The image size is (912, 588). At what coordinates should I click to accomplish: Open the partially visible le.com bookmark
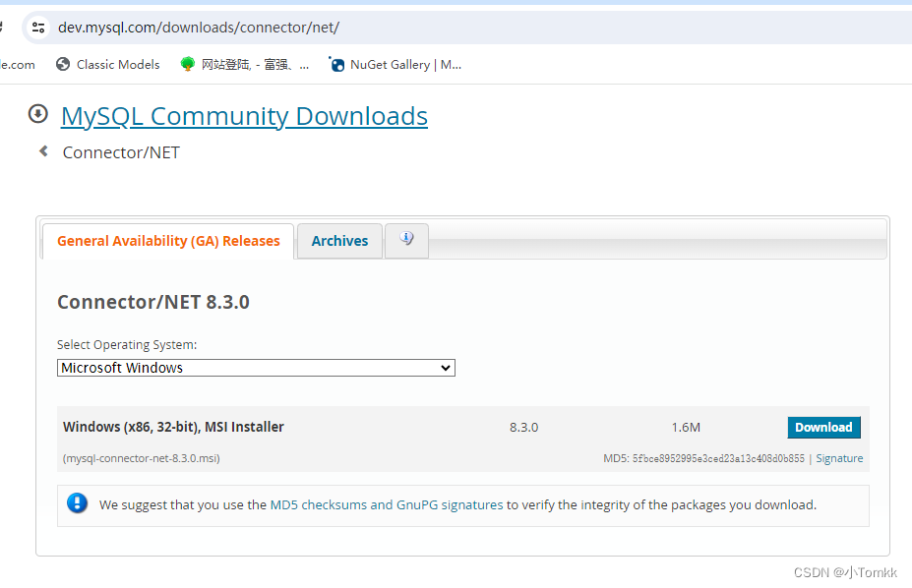pos(17,65)
